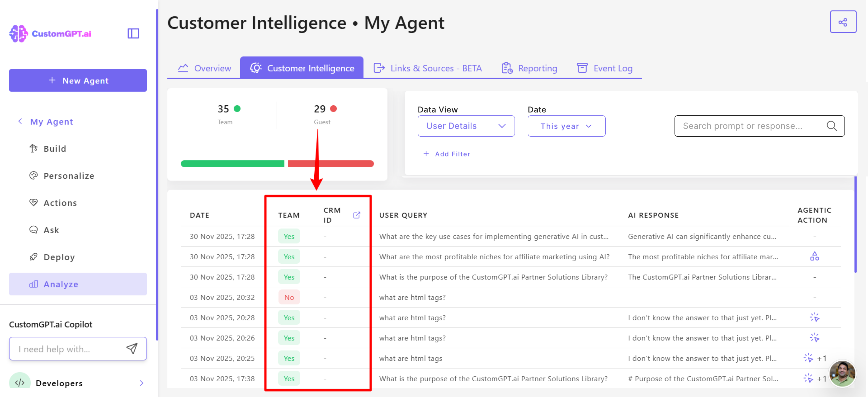The image size is (868, 397).
Task: Click the CRM ID external link icon
Action: [356, 215]
